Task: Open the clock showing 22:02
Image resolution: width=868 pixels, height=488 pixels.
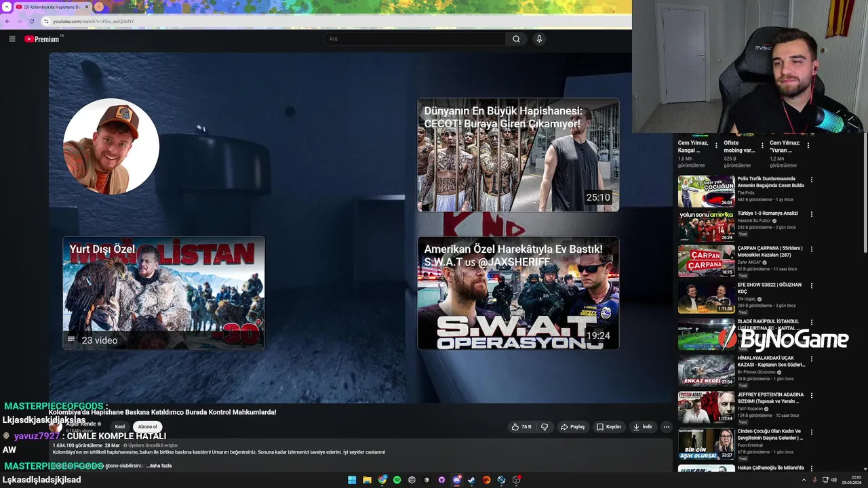Action: point(852,480)
